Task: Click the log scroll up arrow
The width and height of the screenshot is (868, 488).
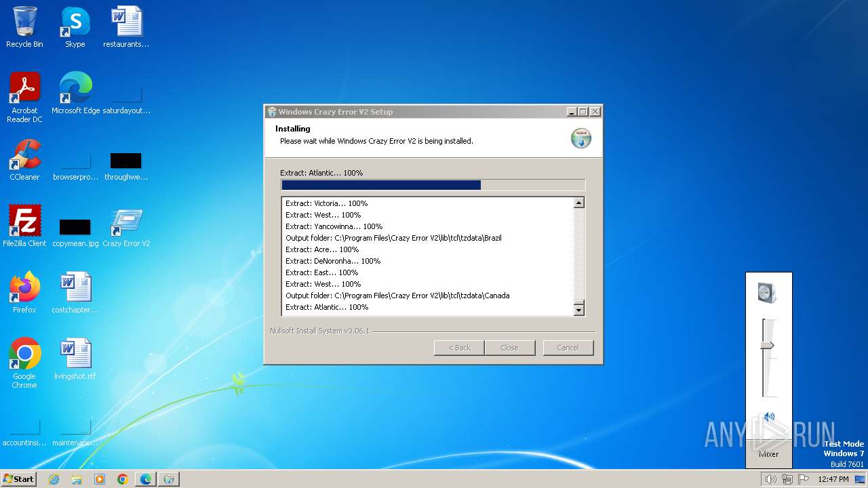Action: click(578, 203)
